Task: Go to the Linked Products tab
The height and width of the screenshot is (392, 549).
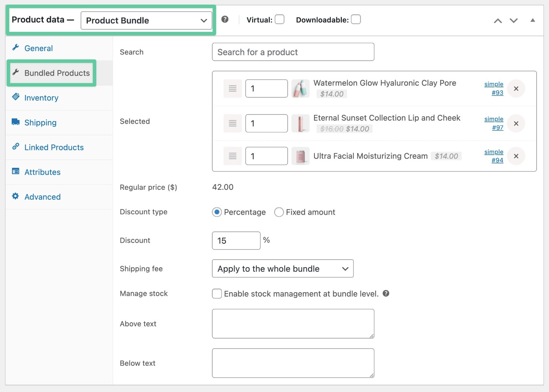Action: click(x=54, y=147)
